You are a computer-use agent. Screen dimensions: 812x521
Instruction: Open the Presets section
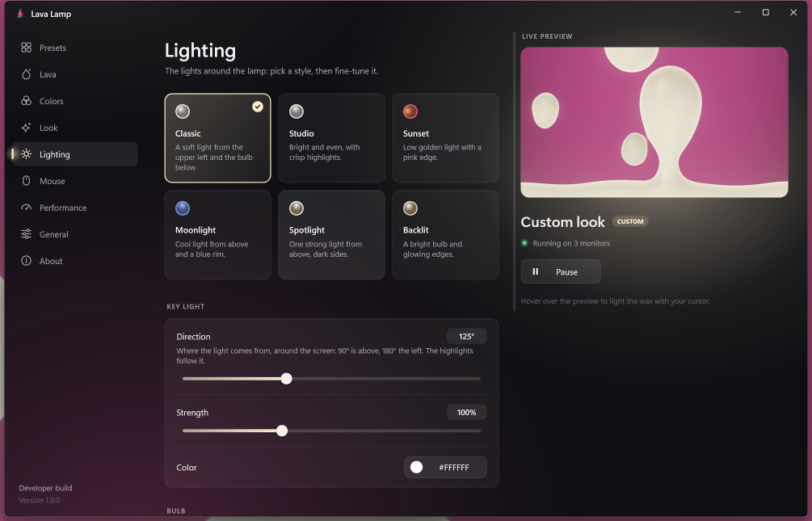(74, 48)
